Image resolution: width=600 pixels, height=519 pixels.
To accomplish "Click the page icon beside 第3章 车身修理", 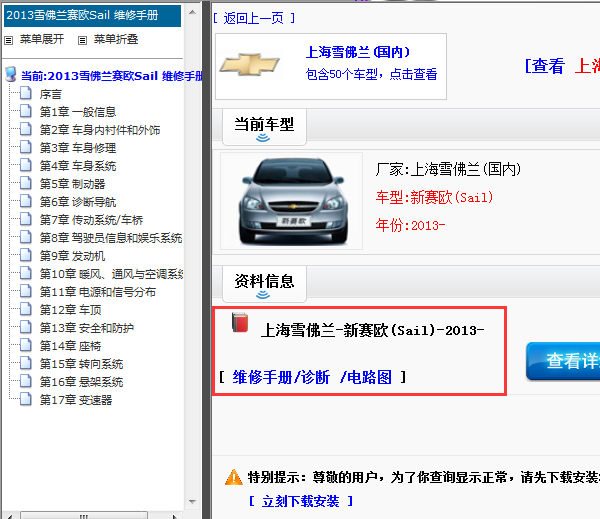I will coord(26,147).
